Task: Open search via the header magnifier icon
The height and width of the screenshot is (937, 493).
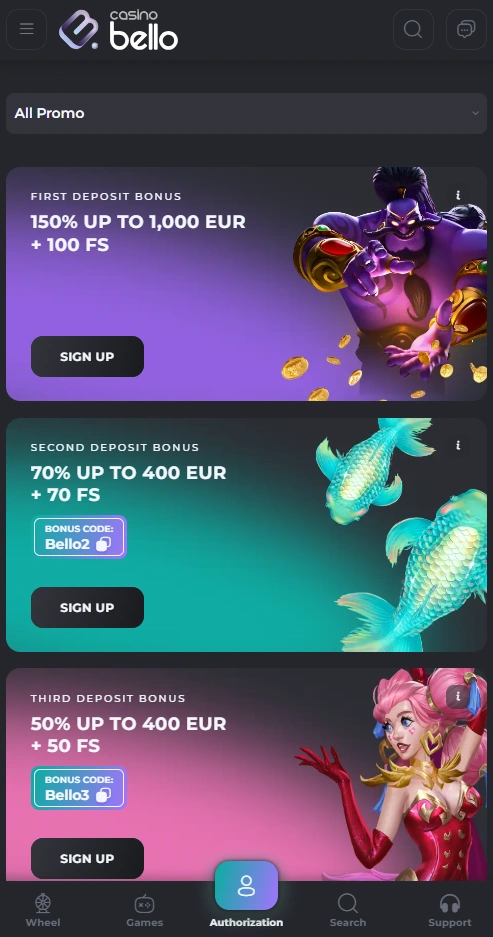Action: 413,29
